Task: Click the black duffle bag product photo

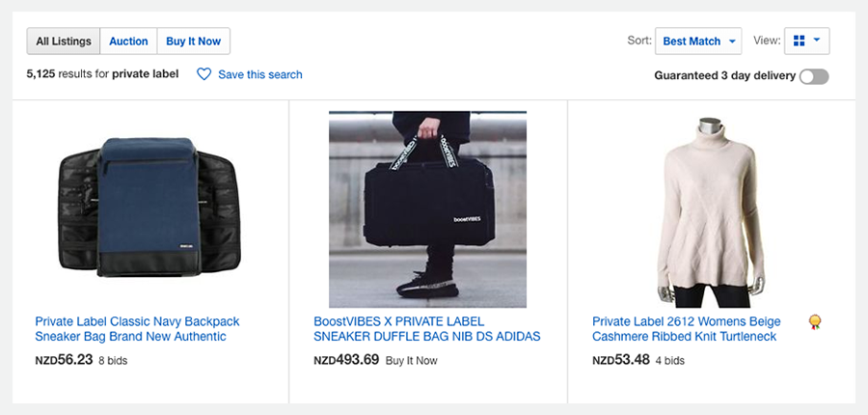Action: click(x=427, y=208)
